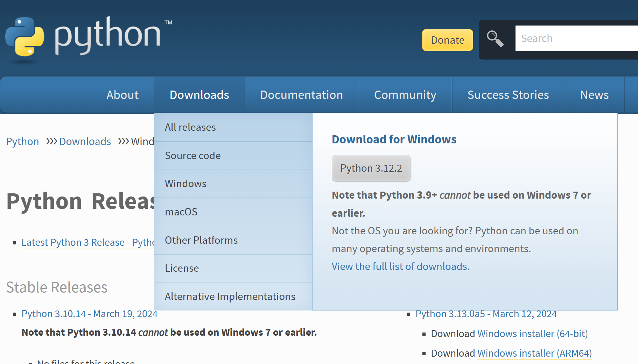Click the Downloads breadcrumb link

tap(85, 142)
